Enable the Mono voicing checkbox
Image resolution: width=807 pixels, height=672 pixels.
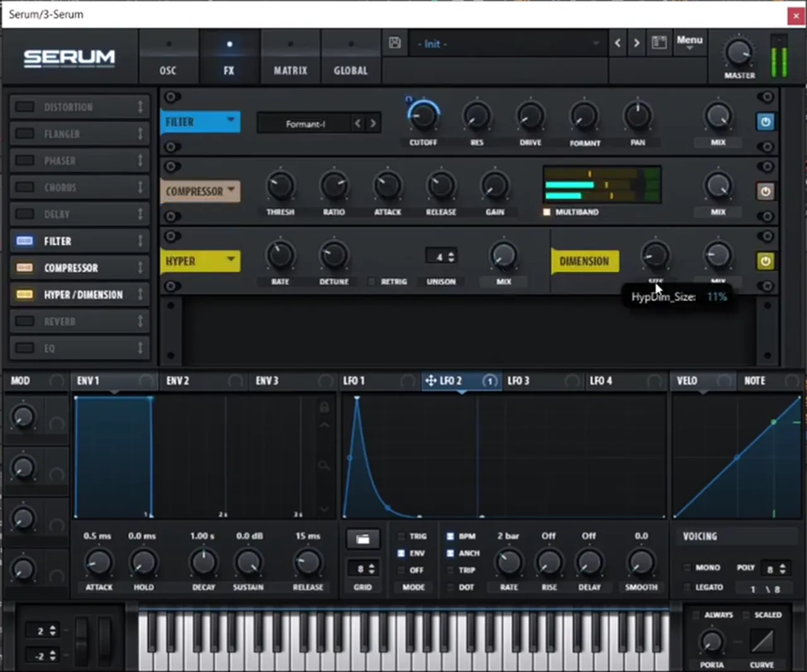687,567
